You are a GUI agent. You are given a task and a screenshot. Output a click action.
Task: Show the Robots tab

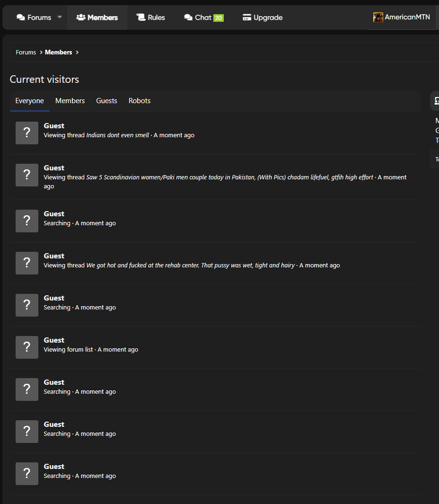point(140,101)
